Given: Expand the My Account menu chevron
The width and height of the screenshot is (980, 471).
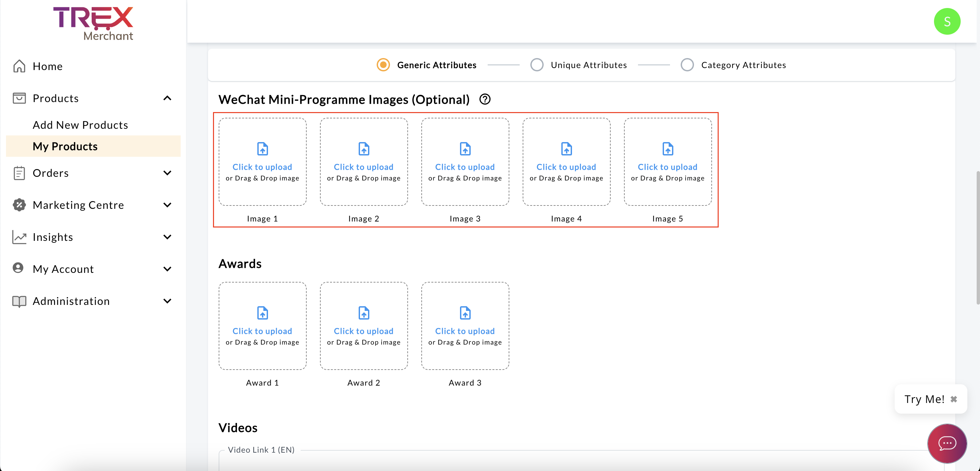Looking at the screenshot, I should click(x=167, y=269).
